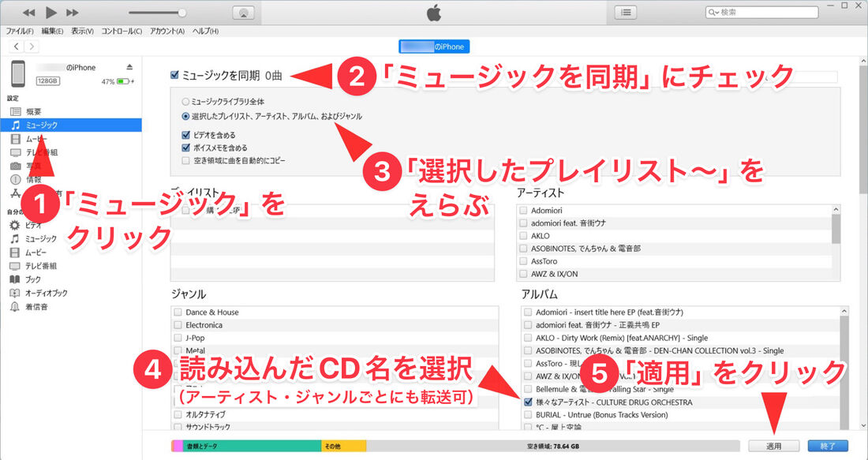Click the fast-forward next track button
Image resolution: width=868 pixels, height=460 pixels.
pos(72,12)
